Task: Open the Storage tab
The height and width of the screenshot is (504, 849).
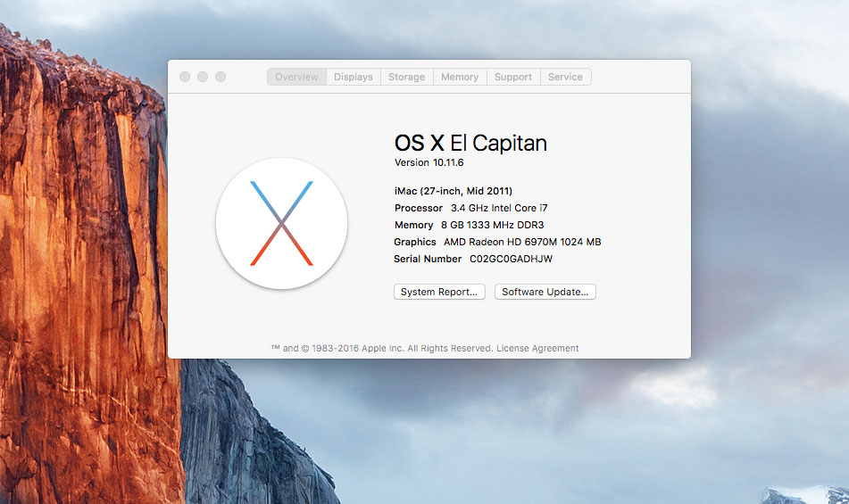Action: pos(406,77)
